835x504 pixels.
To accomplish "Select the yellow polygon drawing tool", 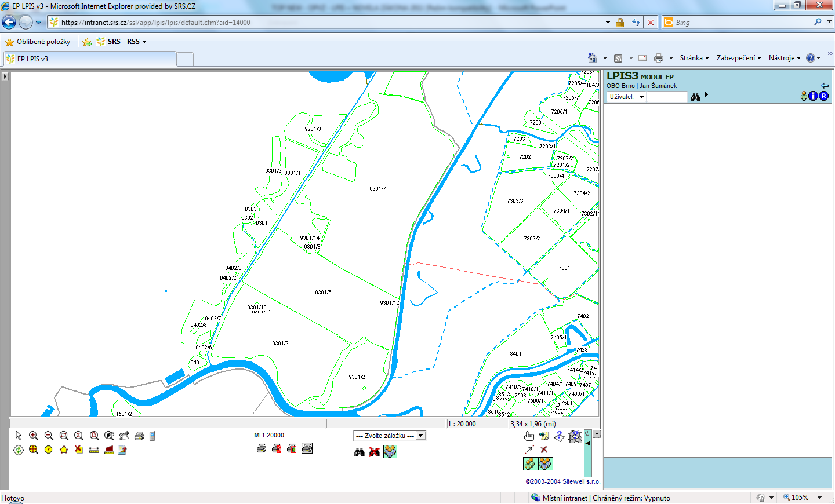I will tap(64, 450).
